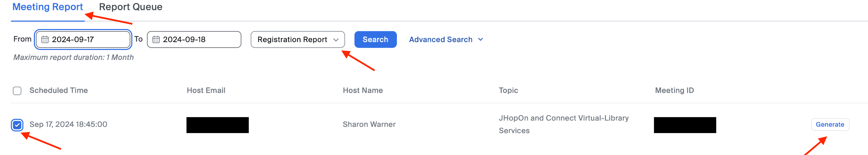Click the Meeting ID column header
The height and width of the screenshot is (155, 868).
(674, 90)
